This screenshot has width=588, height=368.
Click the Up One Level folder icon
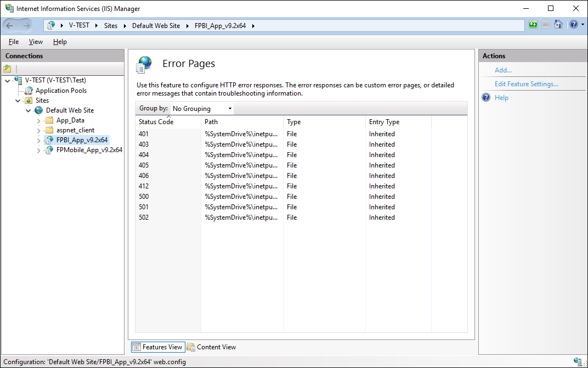(x=7, y=69)
